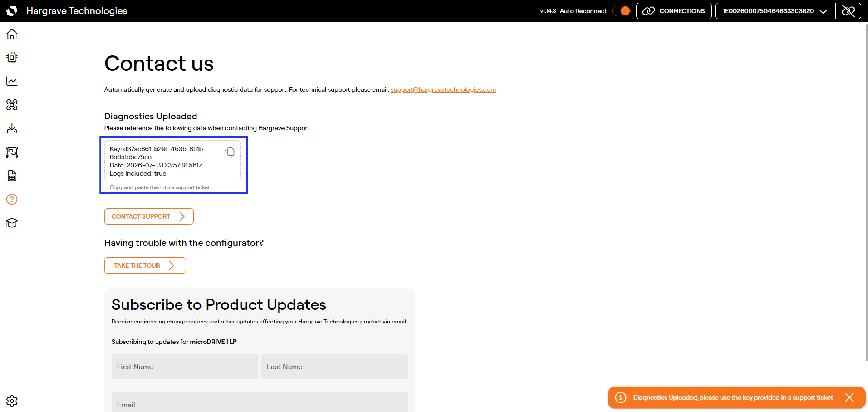The image size is (868, 412).
Task: Copy the diagnostics key to clipboard
Action: [x=230, y=153]
